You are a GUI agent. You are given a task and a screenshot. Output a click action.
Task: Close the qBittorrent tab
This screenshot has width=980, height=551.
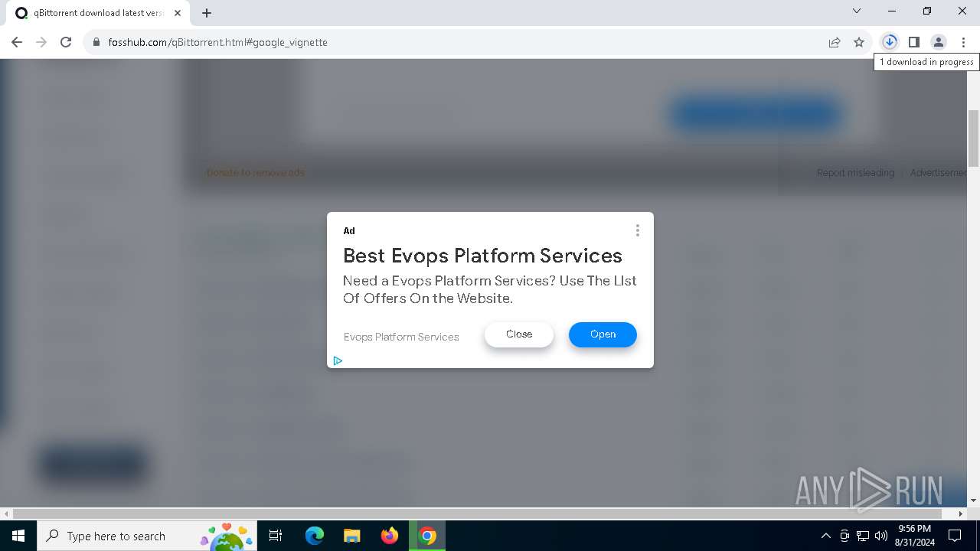coord(178,13)
